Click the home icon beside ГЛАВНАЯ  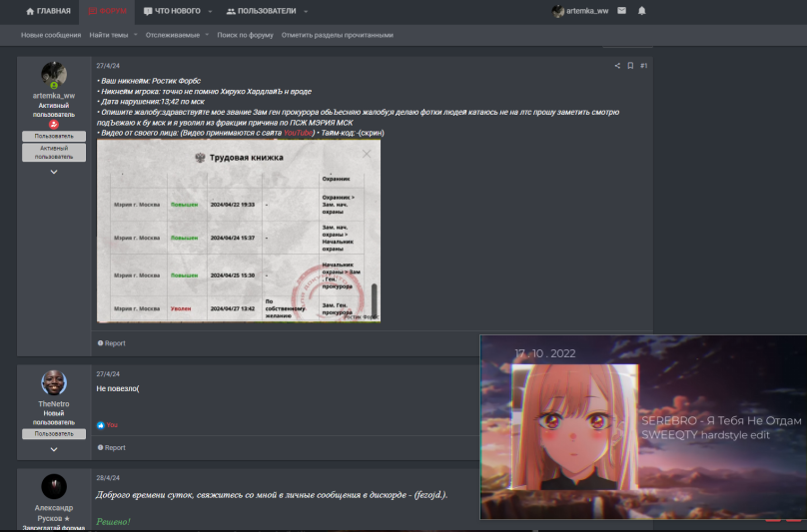click(x=30, y=11)
